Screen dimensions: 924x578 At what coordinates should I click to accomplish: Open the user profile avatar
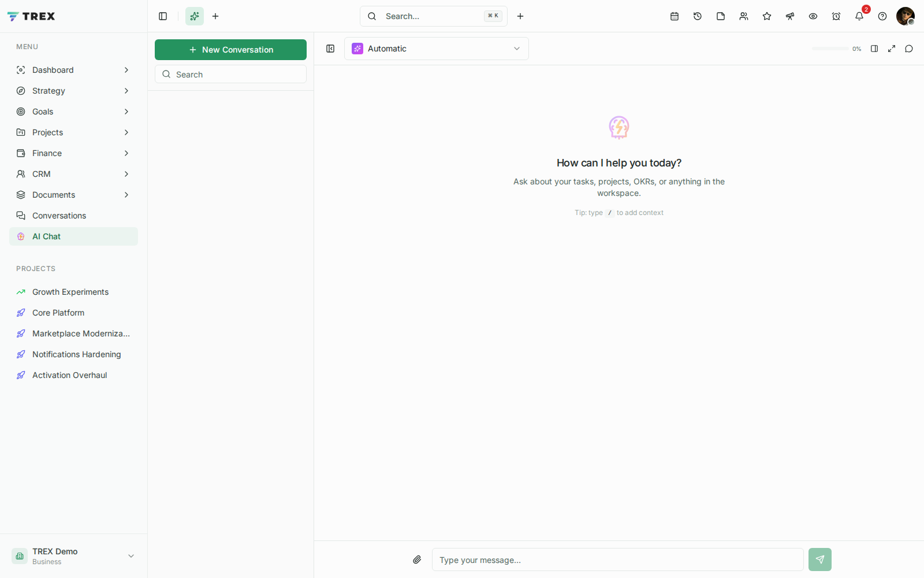coord(905,16)
